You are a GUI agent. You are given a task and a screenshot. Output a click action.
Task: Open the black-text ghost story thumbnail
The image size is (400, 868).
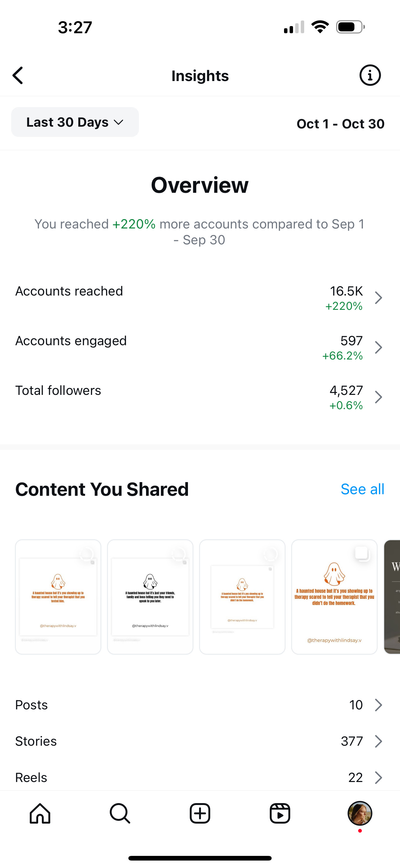[x=150, y=597]
